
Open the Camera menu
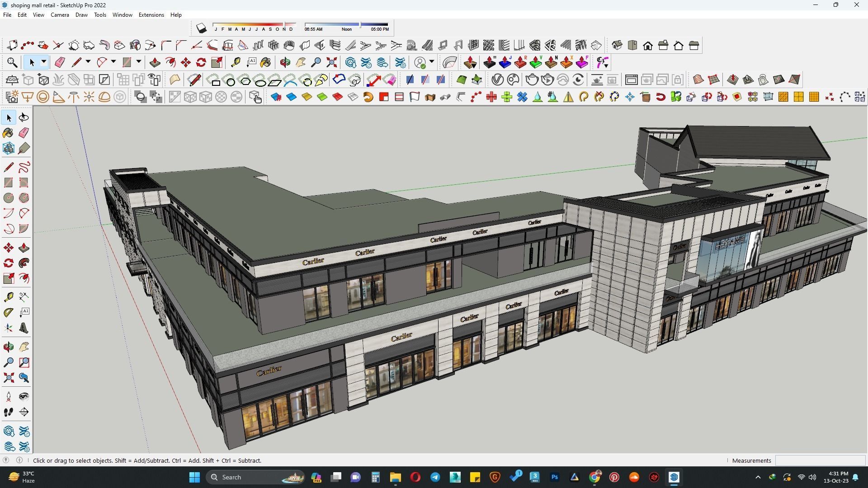[60, 15]
